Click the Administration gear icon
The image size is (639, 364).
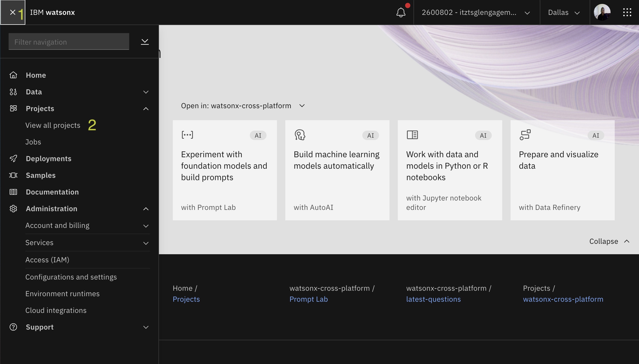pyautogui.click(x=13, y=209)
